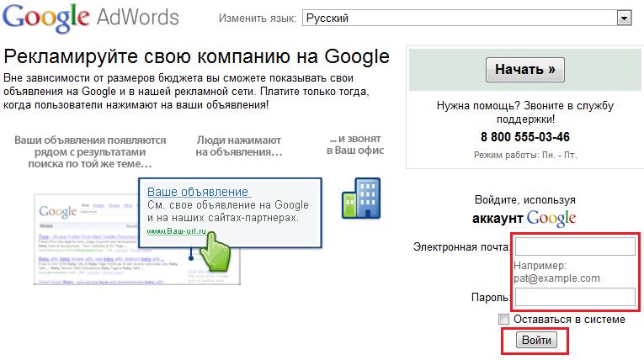
Task: Open the language dropdown showing Русский
Action: 467,18
